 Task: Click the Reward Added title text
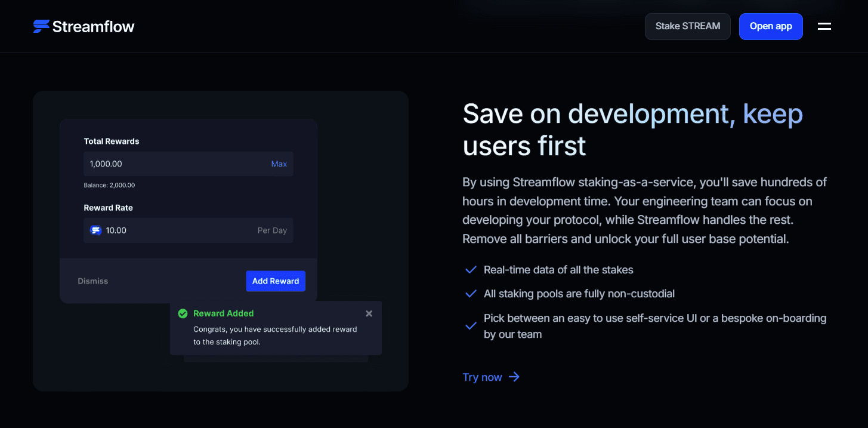[224, 313]
